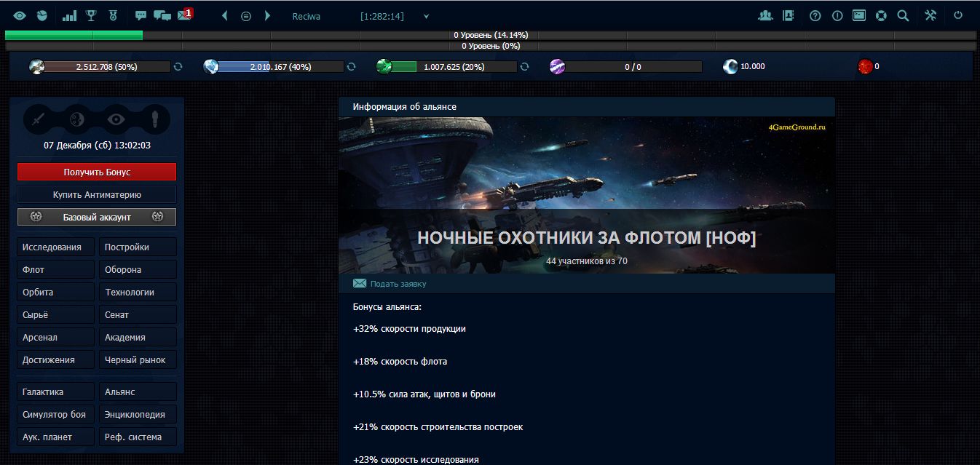The width and height of the screenshot is (980, 465).
Task: Open the Черный рынок menu
Action: click(138, 359)
